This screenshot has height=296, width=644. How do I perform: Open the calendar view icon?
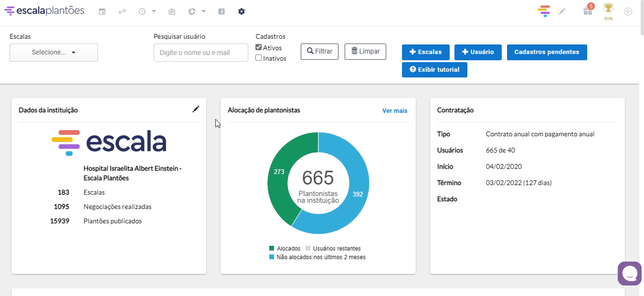pyautogui.click(x=102, y=11)
